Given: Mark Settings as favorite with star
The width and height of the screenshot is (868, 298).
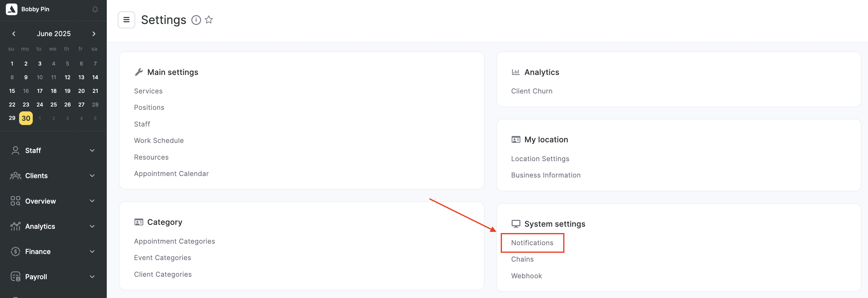Looking at the screenshot, I should click(209, 20).
